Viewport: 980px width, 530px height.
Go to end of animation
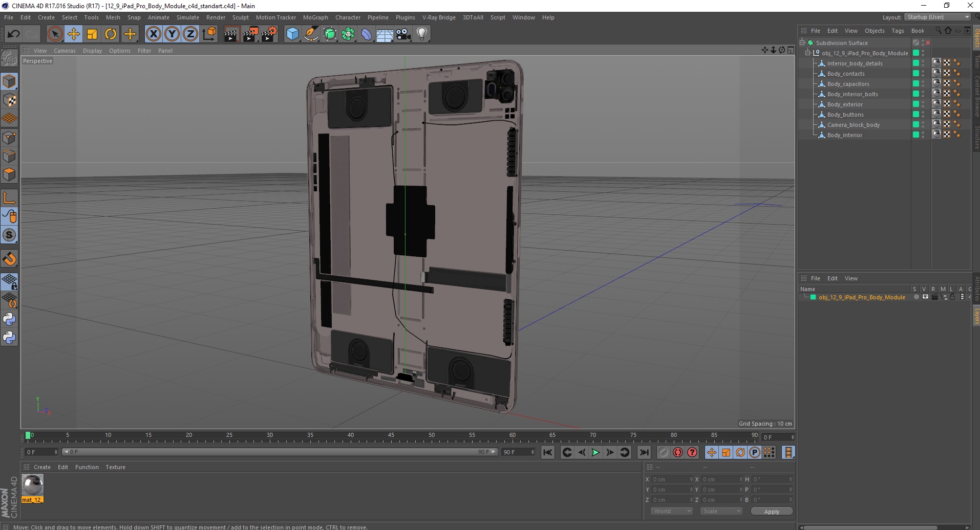(x=644, y=452)
